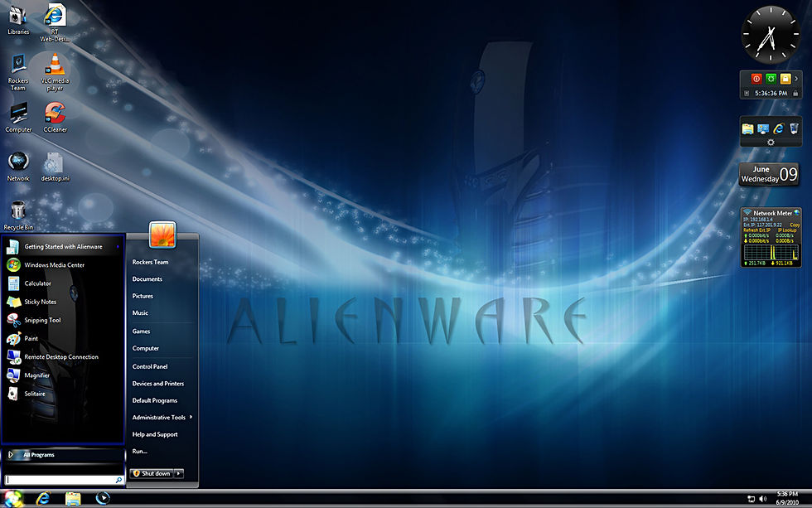Click the analog clock gadget
The image size is (812, 508).
click(771, 35)
